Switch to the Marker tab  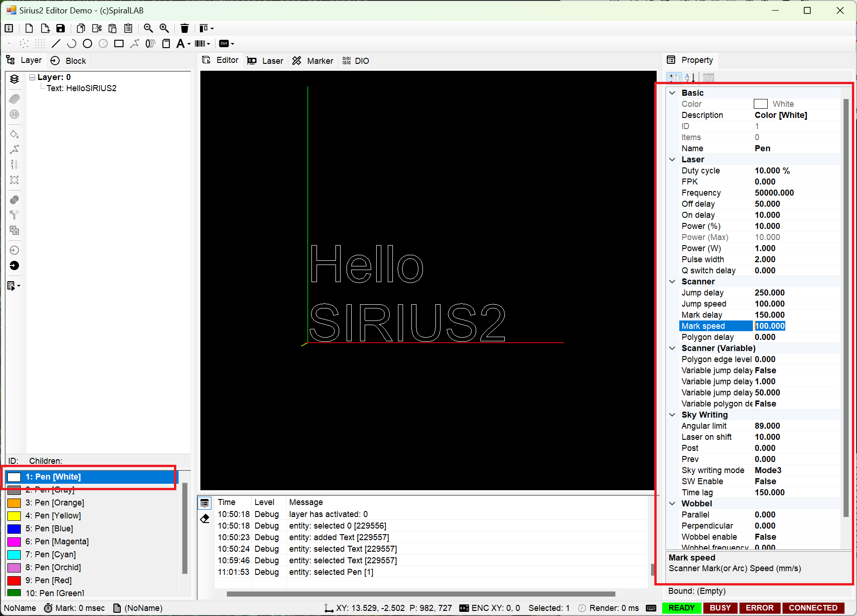point(312,61)
